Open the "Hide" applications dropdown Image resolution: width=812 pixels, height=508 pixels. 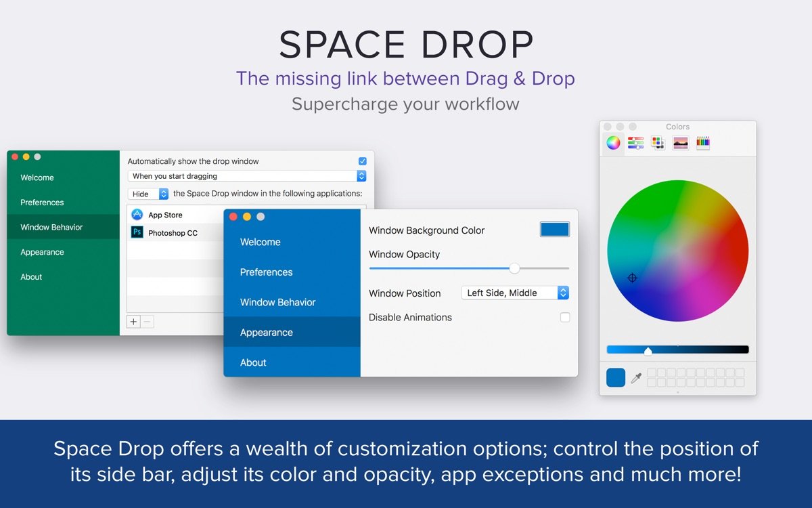148,194
